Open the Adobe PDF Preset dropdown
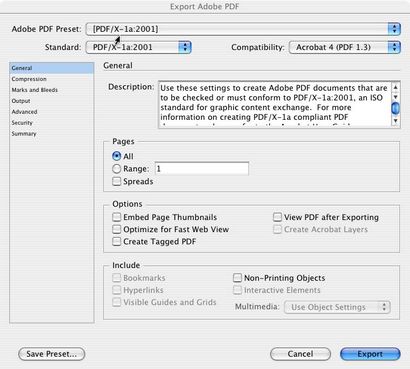Screen dimensions: 410x369 (243, 29)
